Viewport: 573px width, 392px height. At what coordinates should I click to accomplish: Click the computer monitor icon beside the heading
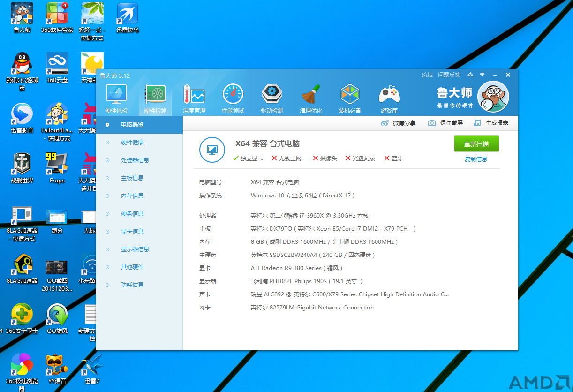point(212,150)
